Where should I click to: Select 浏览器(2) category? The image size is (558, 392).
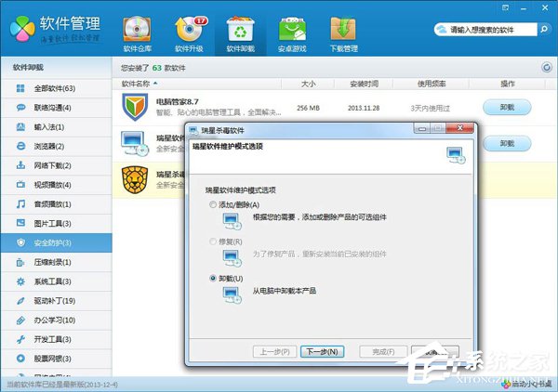click(x=56, y=146)
